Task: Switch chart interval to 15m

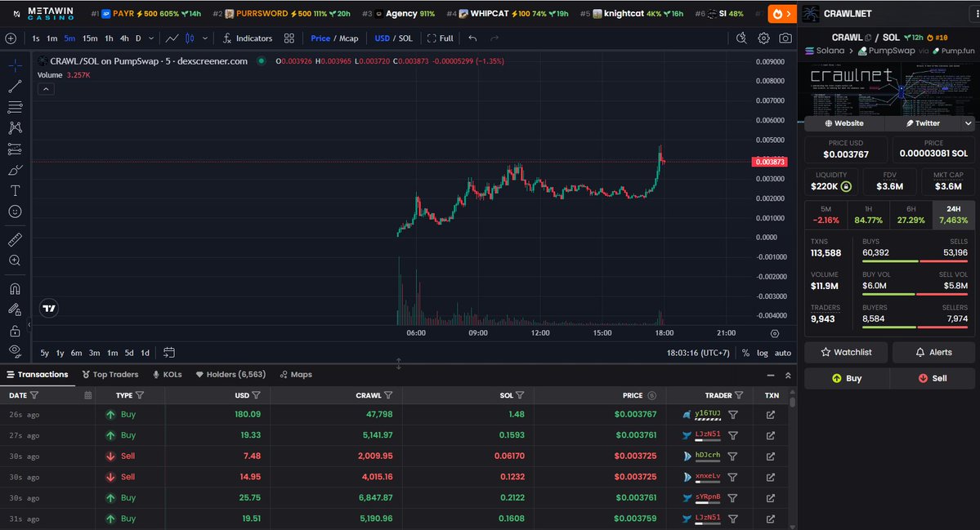Action: [x=90, y=38]
